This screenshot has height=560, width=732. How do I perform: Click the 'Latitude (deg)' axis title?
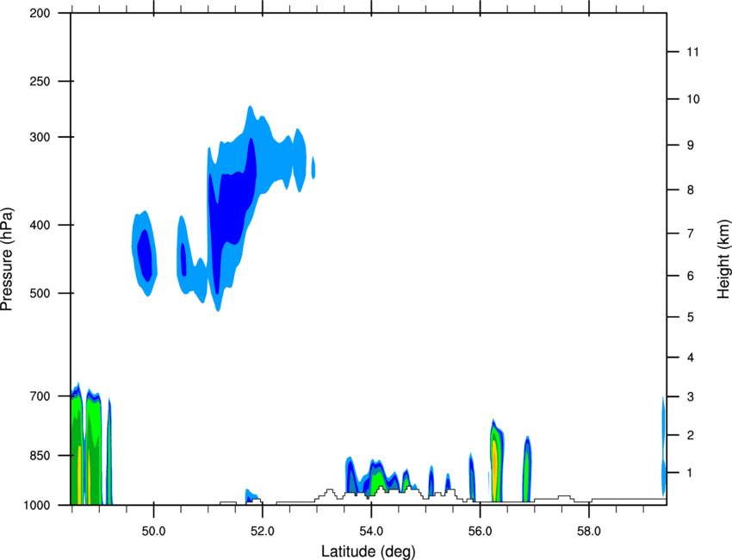(x=369, y=551)
